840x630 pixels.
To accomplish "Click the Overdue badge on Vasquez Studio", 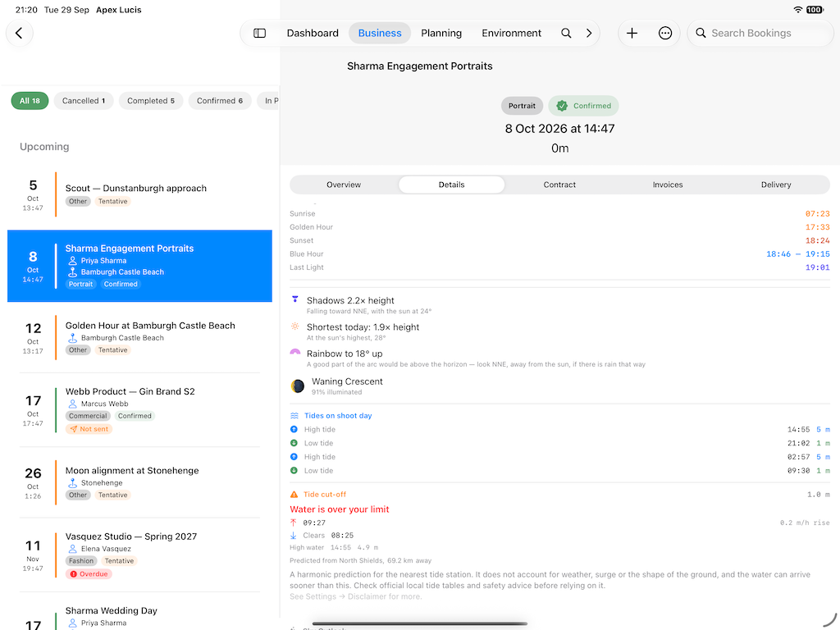I will 89,573.
